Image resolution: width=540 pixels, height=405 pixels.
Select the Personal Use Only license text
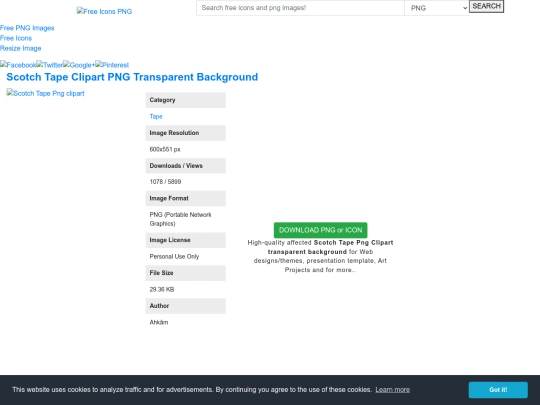point(174,257)
